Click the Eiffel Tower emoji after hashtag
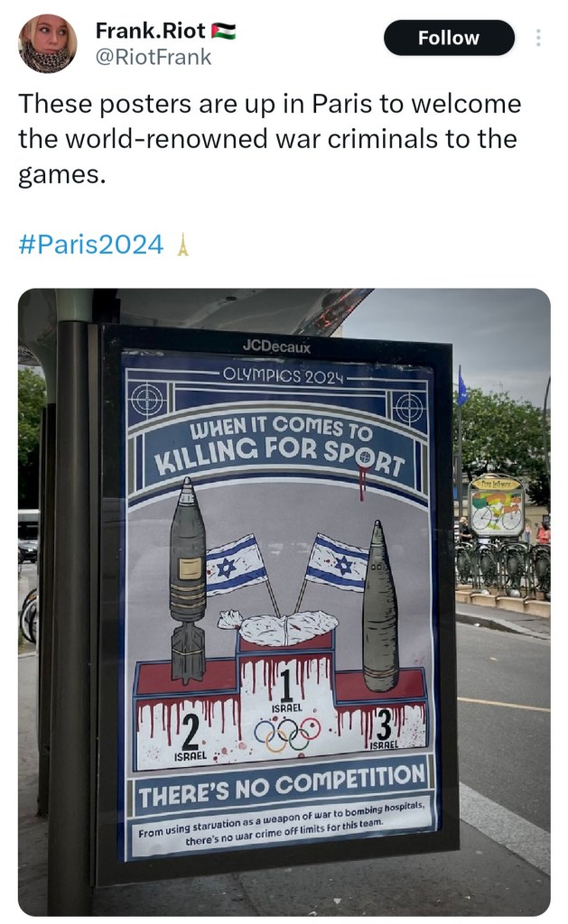Viewport: 568px width, 924px height. click(183, 245)
